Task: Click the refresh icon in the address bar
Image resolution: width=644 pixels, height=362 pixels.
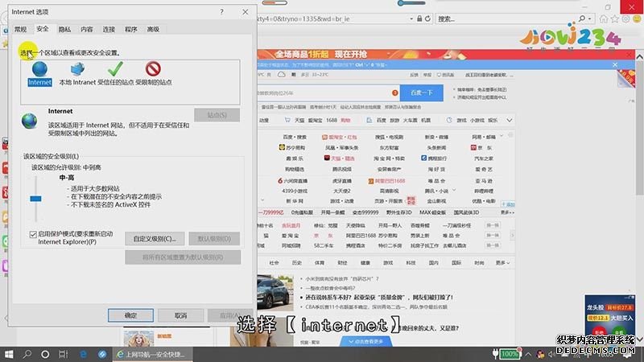Action: point(427,19)
